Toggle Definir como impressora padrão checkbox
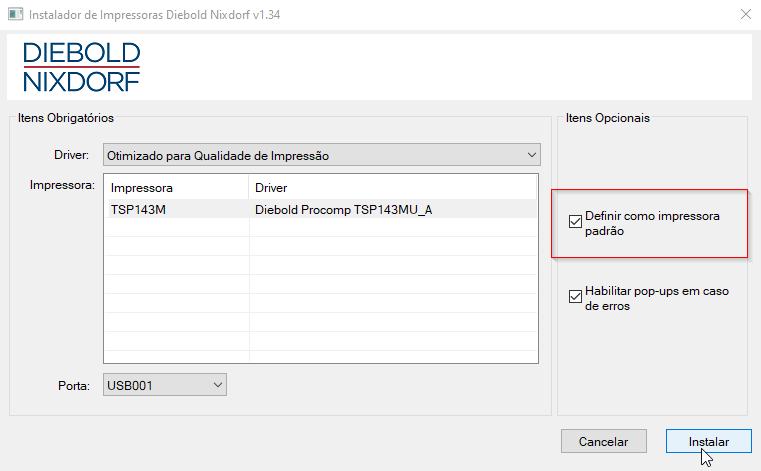Image resolution: width=761 pixels, height=471 pixels. pyautogui.click(x=575, y=222)
